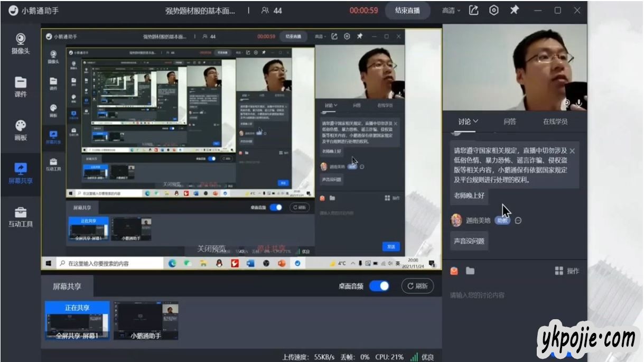Image resolution: width=644 pixels, height=362 pixels.
Task: Click the 刷新 refresh button
Action: coord(417,286)
